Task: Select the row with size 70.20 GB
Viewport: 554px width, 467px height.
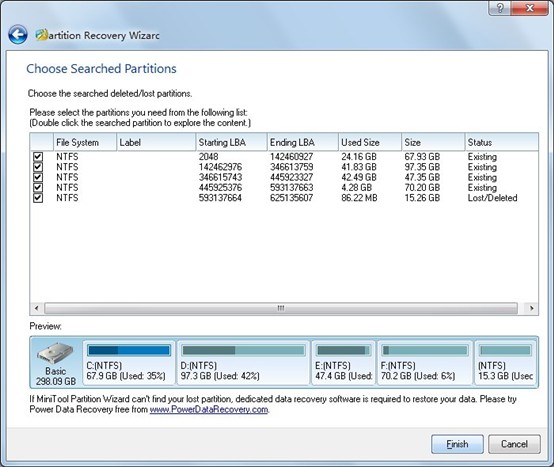Action: 284,187
